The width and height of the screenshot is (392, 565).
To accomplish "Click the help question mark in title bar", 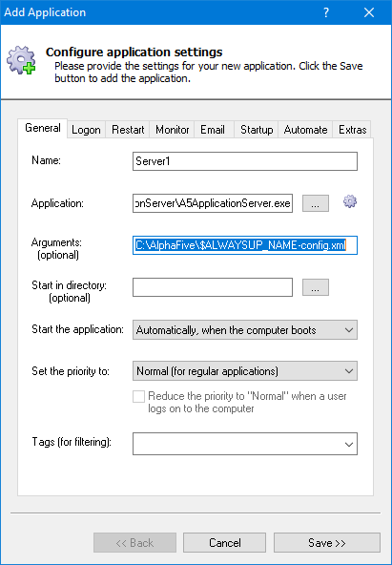I will pos(326,12).
